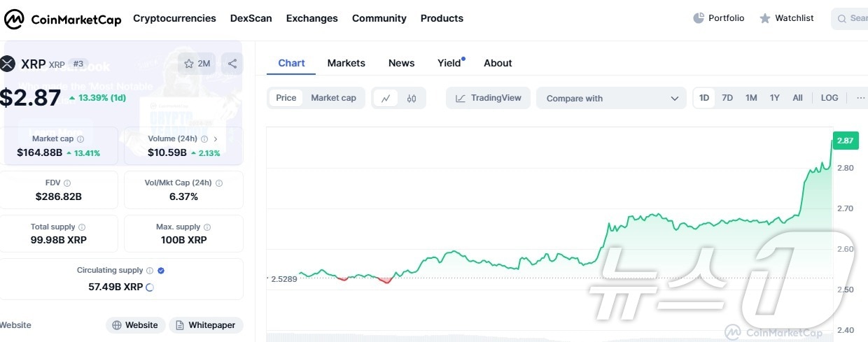This screenshot has width=868, height=342.
Task: Toggle LOG scale on chart
Action: click(829, 98)
